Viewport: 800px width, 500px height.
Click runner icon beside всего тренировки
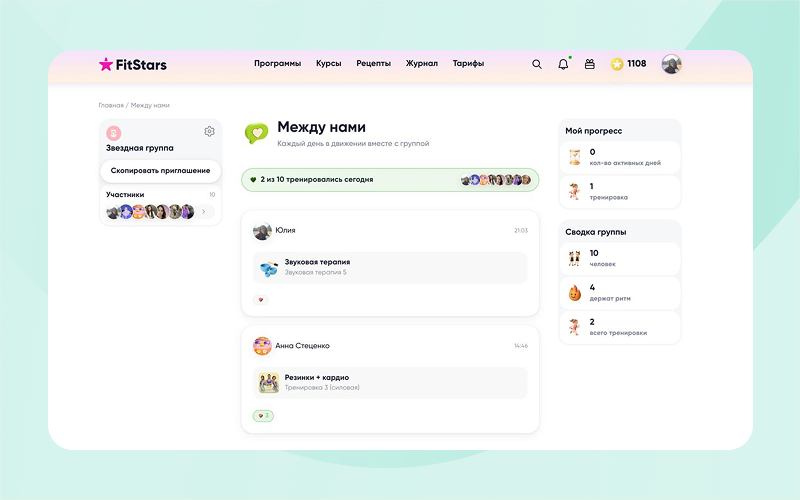pyautogui.click(x=574, y=327)
